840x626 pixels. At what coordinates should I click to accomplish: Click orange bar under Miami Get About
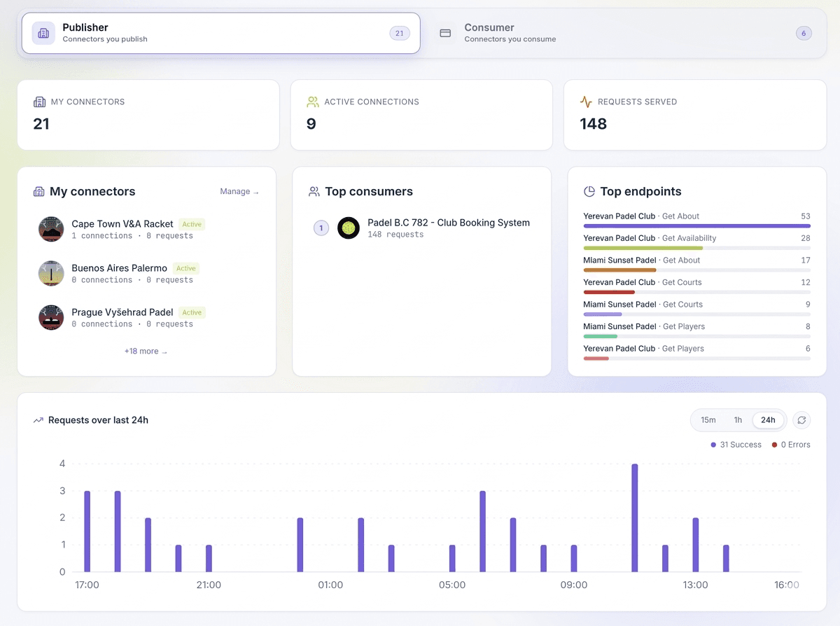click(619, 270)
